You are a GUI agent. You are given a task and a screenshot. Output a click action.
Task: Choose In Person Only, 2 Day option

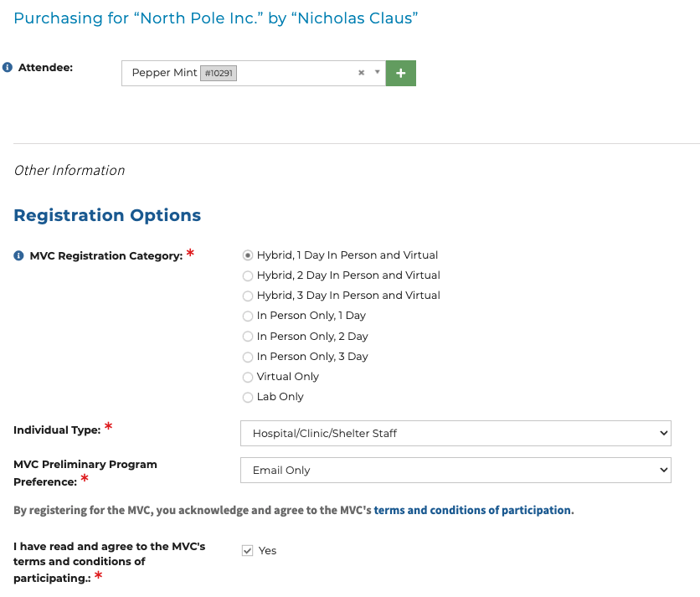point(247,337)
